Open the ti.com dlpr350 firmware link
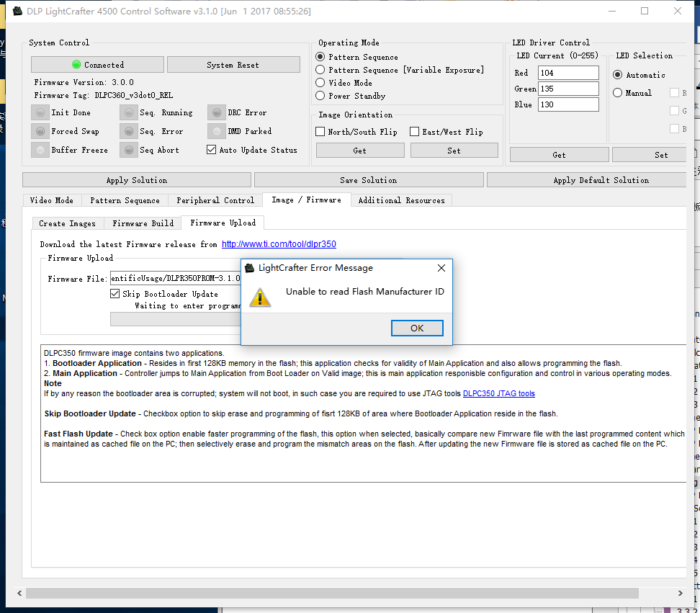700x613 pixels. [279, 243]
